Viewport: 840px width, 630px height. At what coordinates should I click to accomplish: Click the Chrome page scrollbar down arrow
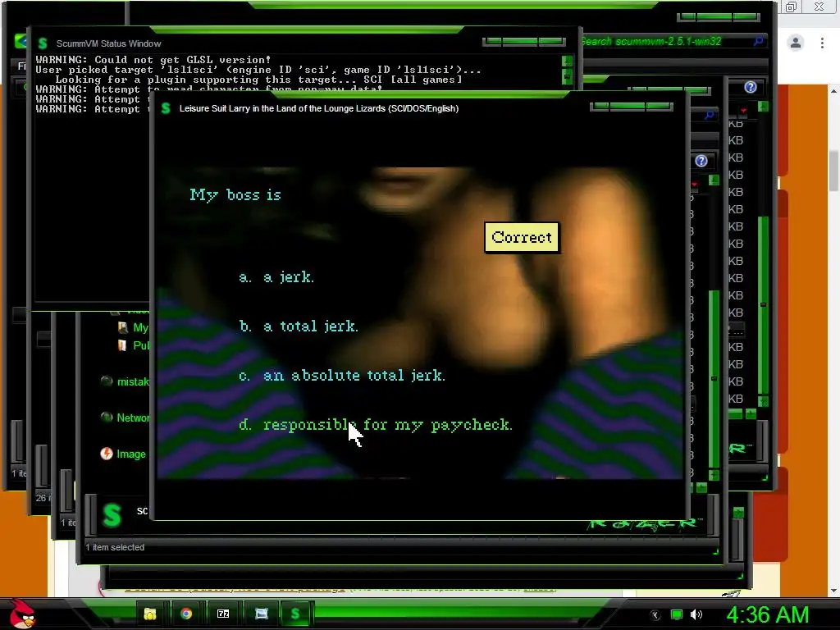point(833,591)
